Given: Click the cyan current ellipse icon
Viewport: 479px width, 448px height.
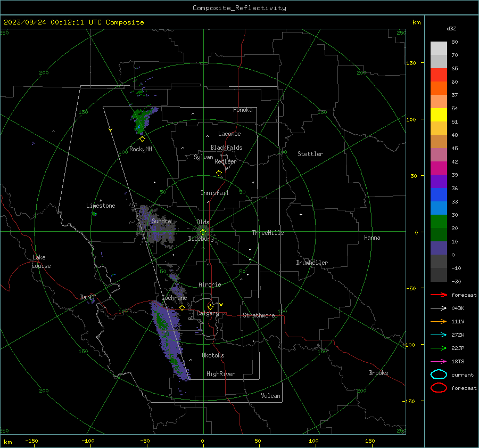Looking at the screenshot, I should tap(439, 374).
